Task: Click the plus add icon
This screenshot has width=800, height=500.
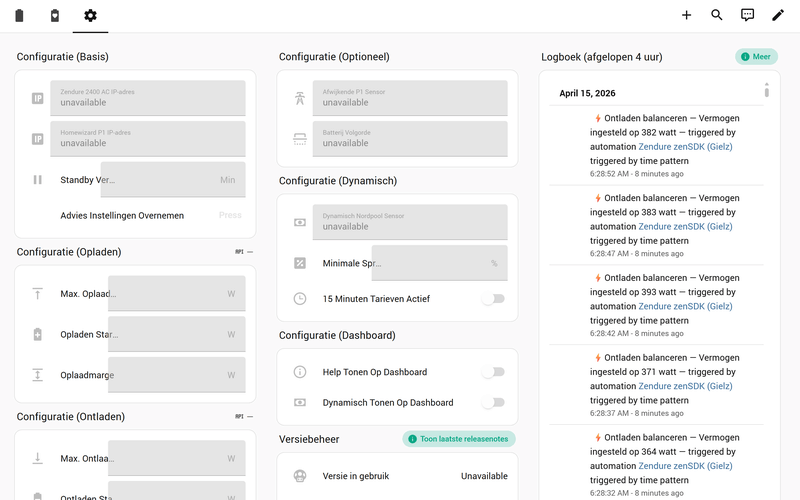Action: 686,15
